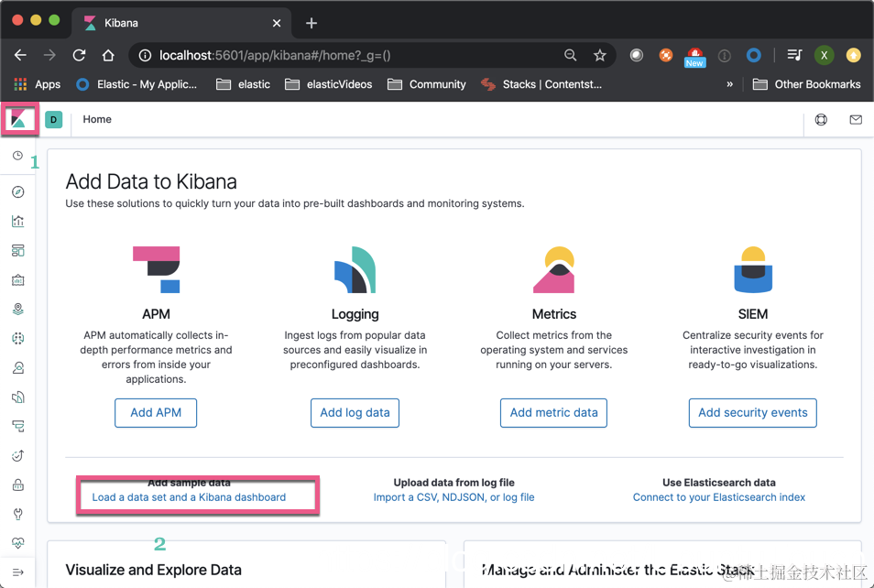874x588 pixels.
Task: Open Stacks | Contentst... bookmark
Action: [541, 84]
